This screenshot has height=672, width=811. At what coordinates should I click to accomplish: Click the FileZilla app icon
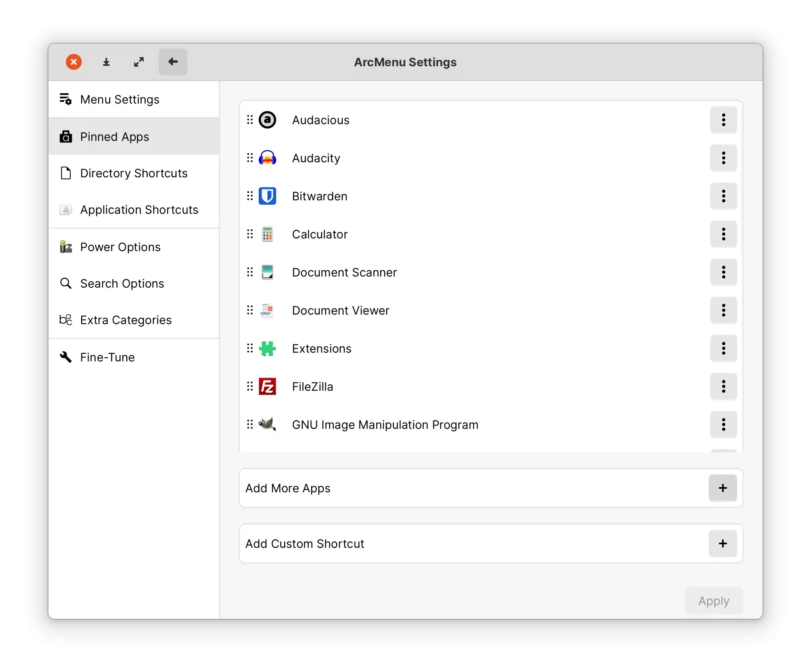click(x=267, y=386)
